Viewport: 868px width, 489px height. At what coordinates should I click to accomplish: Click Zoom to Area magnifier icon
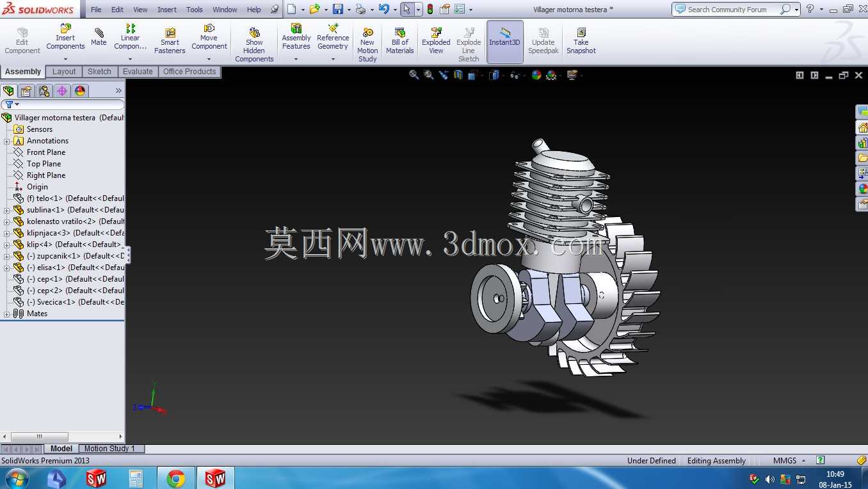click(x=429, y=75)
